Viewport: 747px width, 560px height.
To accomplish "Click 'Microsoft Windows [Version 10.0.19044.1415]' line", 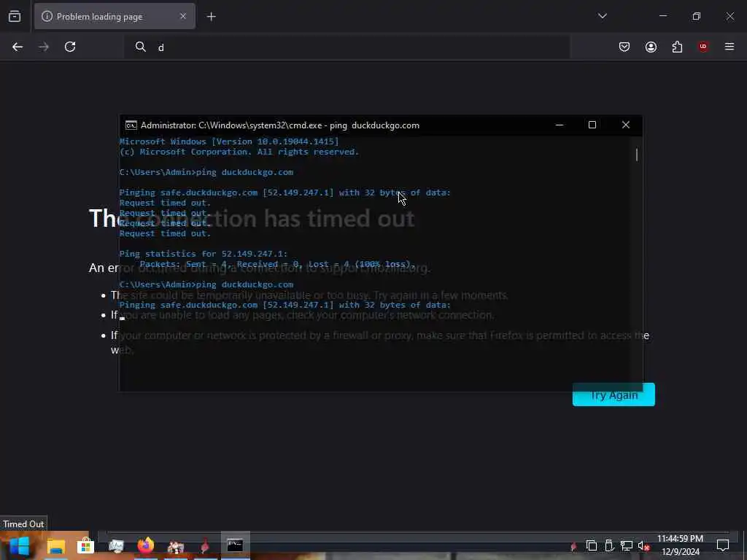I will coord(228,141).
